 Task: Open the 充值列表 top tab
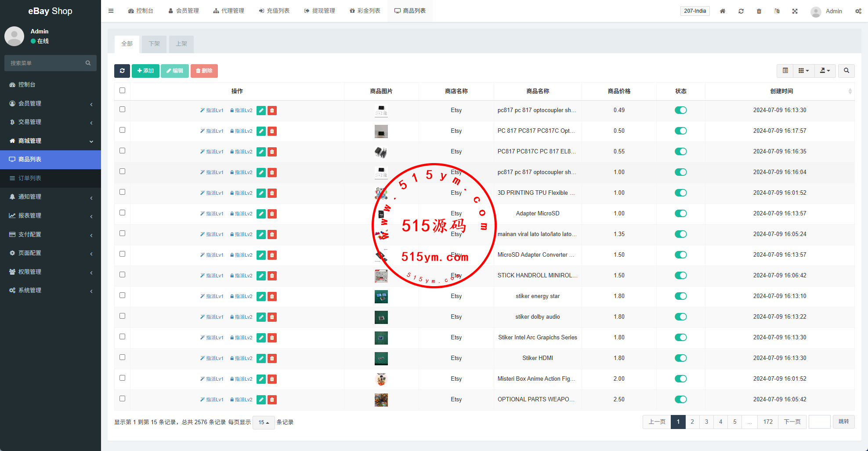coord(274,11)
